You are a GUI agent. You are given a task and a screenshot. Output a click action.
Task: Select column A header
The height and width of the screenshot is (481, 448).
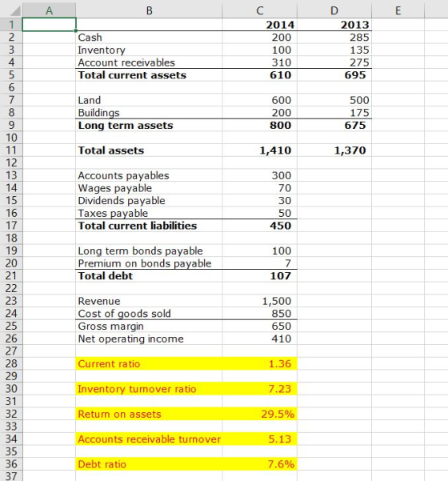click(49, 10)
